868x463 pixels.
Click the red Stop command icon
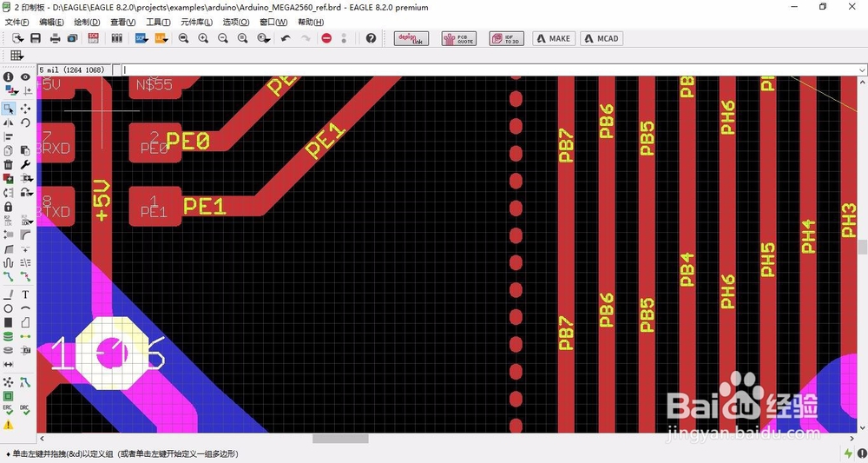[x=326, y=38]
